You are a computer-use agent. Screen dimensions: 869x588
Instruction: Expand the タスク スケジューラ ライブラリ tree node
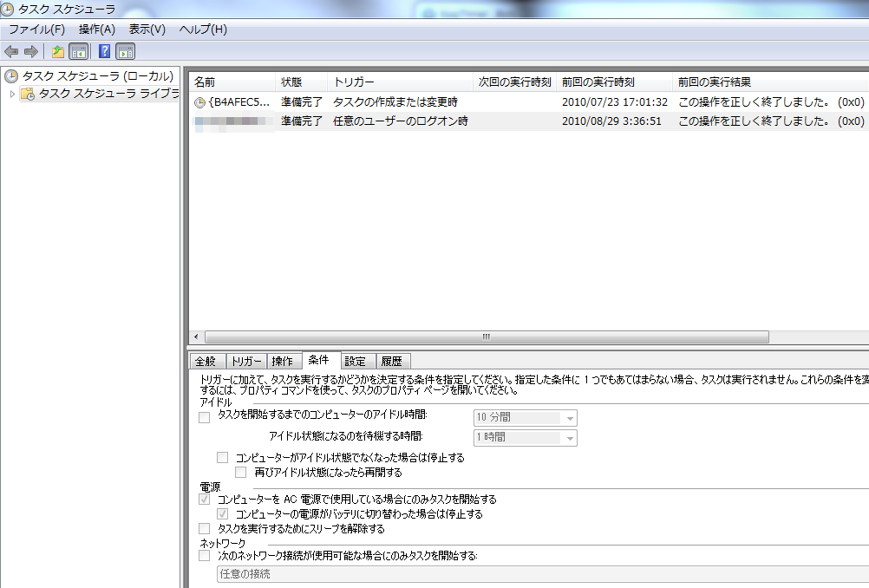pos(12,94)
